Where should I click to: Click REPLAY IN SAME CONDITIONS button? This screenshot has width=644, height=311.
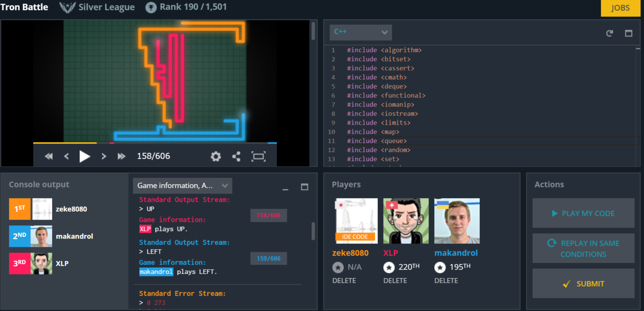pyautogui.click(x=583, y=249)
